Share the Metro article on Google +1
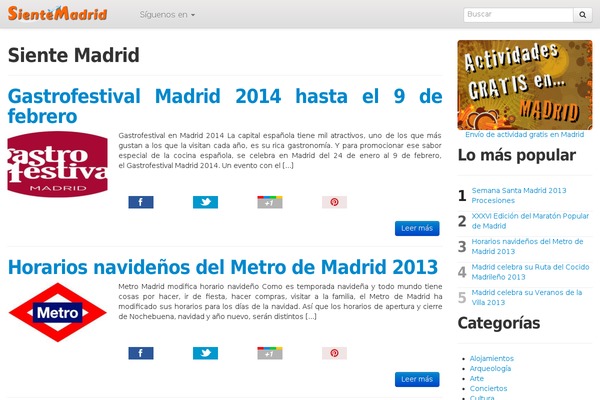Viewport: 600px width, 400px height. [x=270, y=353]
